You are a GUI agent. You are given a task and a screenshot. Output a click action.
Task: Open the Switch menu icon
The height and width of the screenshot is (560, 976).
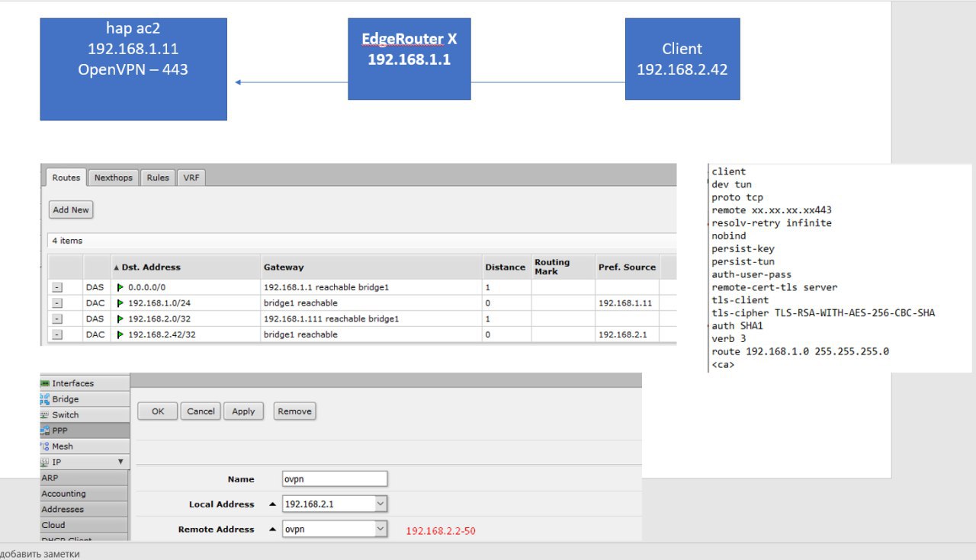tap(45, 414)
